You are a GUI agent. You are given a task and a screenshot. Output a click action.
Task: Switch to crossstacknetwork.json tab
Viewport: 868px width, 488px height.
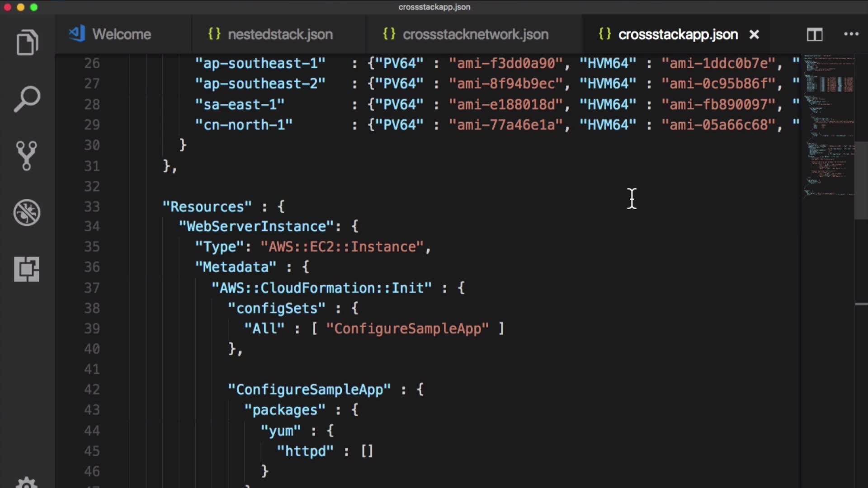click(x=475, y=34)
